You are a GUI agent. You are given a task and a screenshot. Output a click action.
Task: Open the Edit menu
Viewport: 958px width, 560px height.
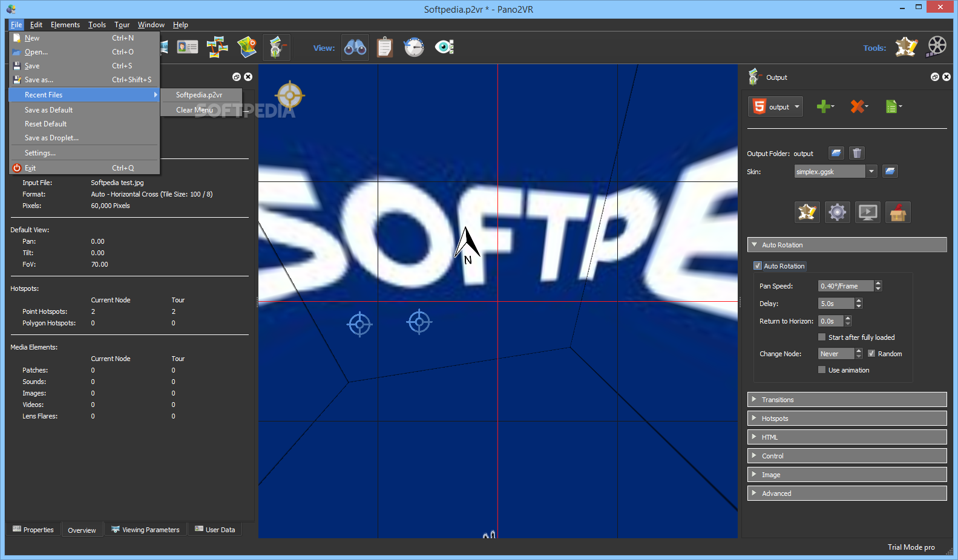36,25
